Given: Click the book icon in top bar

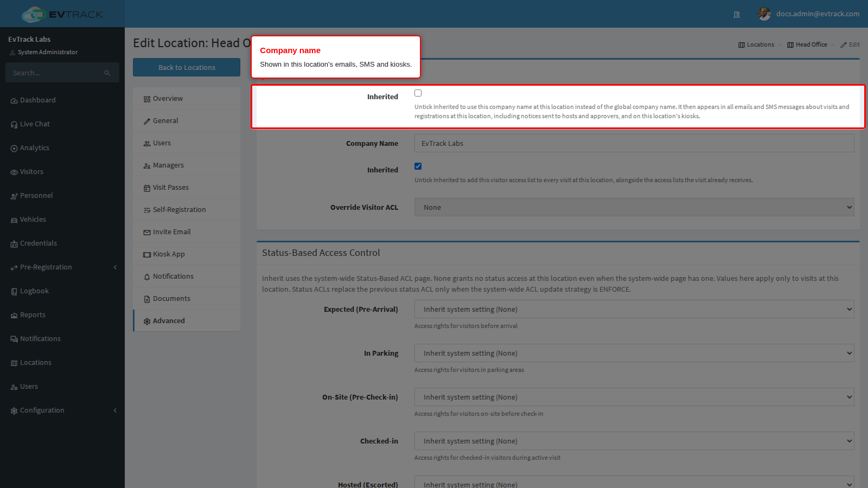Looking at the screenshot, I should point(737,15).
